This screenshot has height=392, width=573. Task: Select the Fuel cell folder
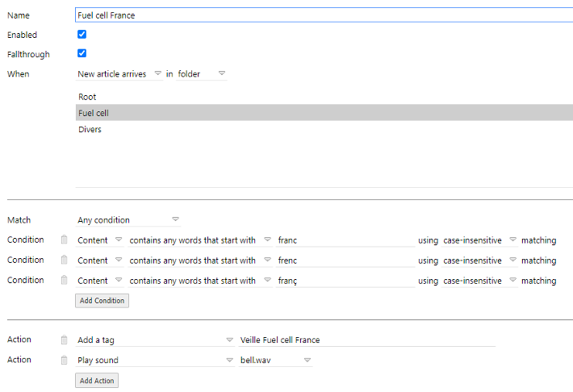(x=324, y=113)
